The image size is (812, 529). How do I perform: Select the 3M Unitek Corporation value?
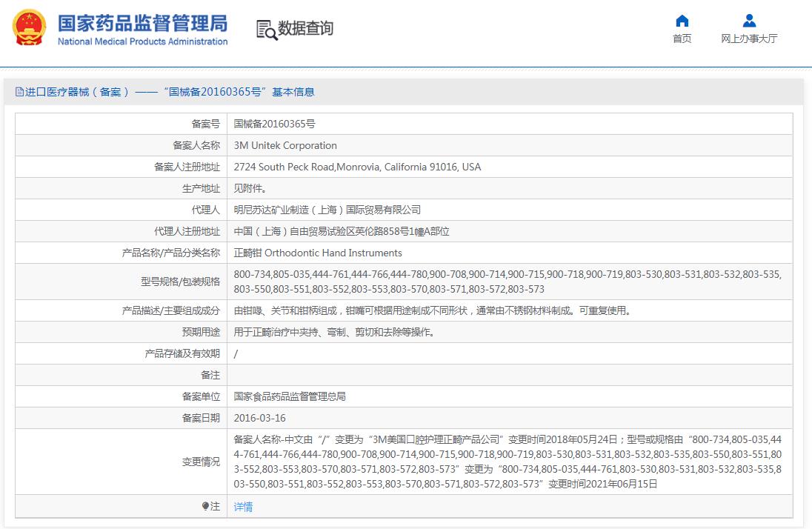point(285,146)
